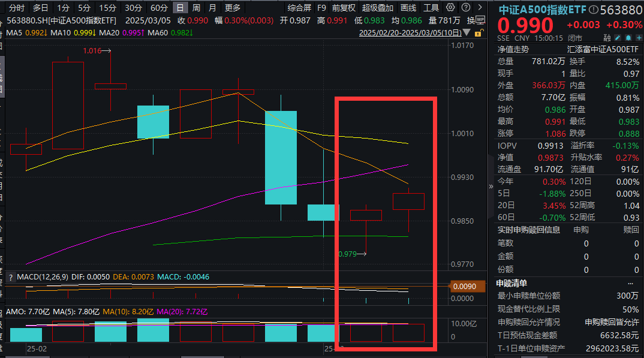The width and height of the screenshot is (644, 358).
Task: Click the info icon beside 中证A500指数ETF title
Action: (x=594, y=10)
